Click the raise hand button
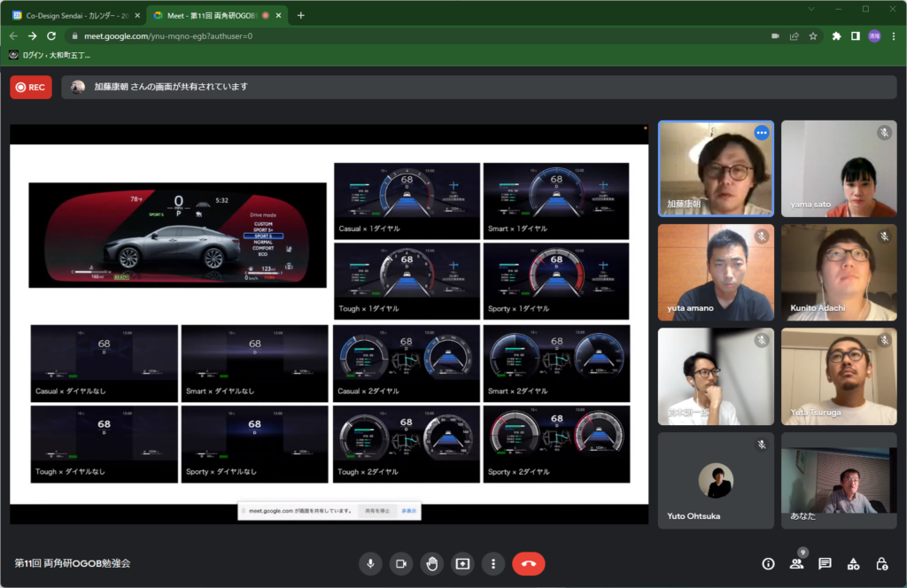Screen dimensions: 907x588 pyautogui.click(x=431, y=563)
